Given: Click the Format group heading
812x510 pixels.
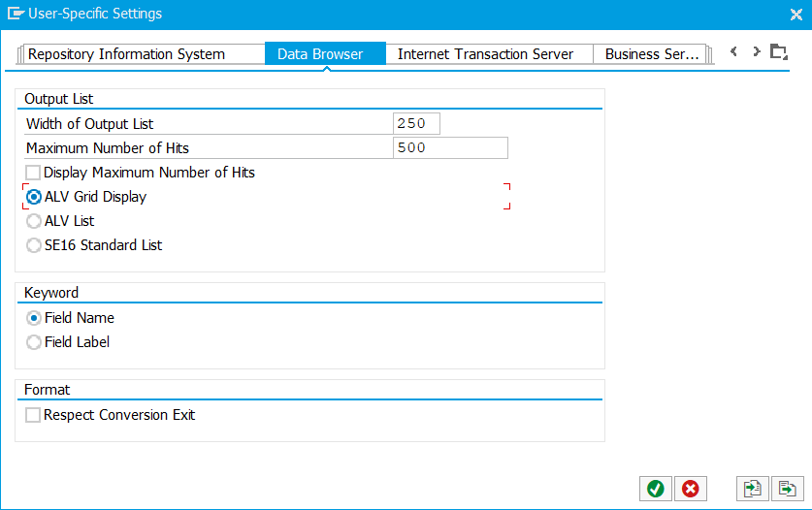Looking at the screenshot, I should [48, 390].
